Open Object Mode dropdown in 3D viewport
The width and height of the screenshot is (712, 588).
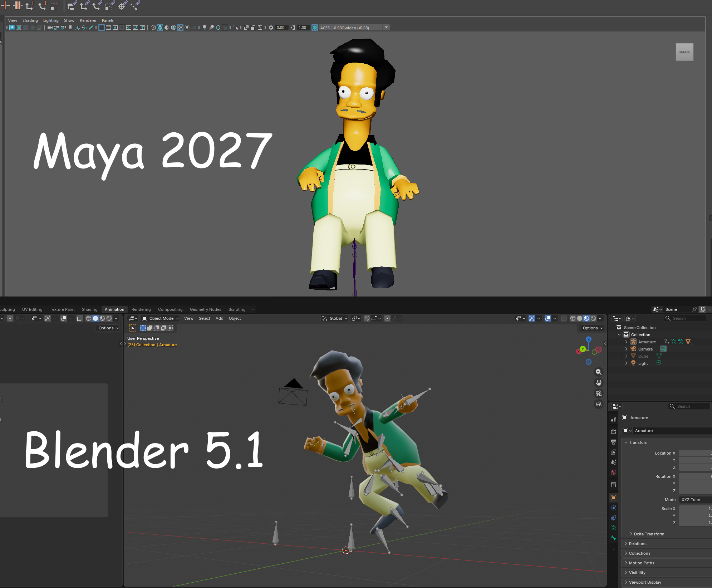(160, 318)
